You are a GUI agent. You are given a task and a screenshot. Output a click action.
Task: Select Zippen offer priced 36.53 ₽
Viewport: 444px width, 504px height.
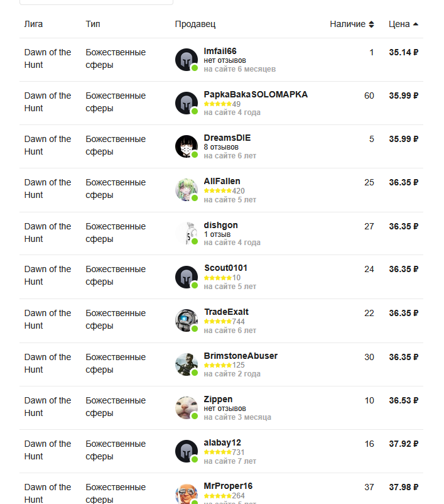[x=221, y=408]
